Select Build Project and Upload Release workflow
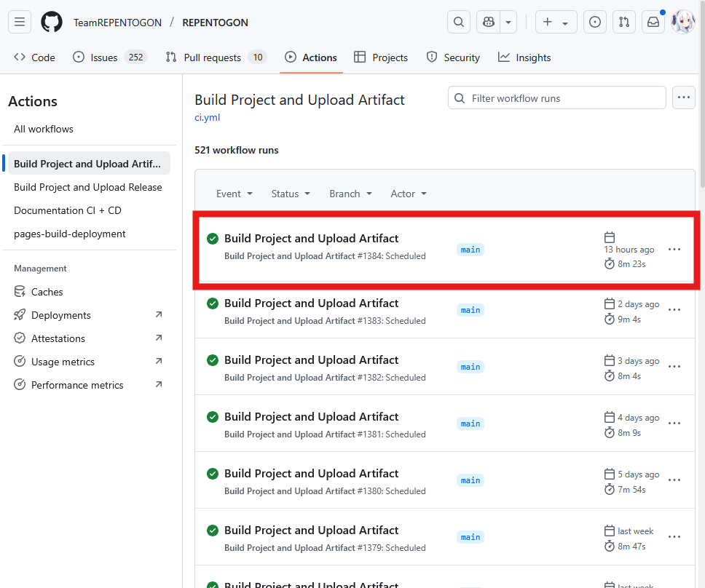 click(x=89, y=187)
